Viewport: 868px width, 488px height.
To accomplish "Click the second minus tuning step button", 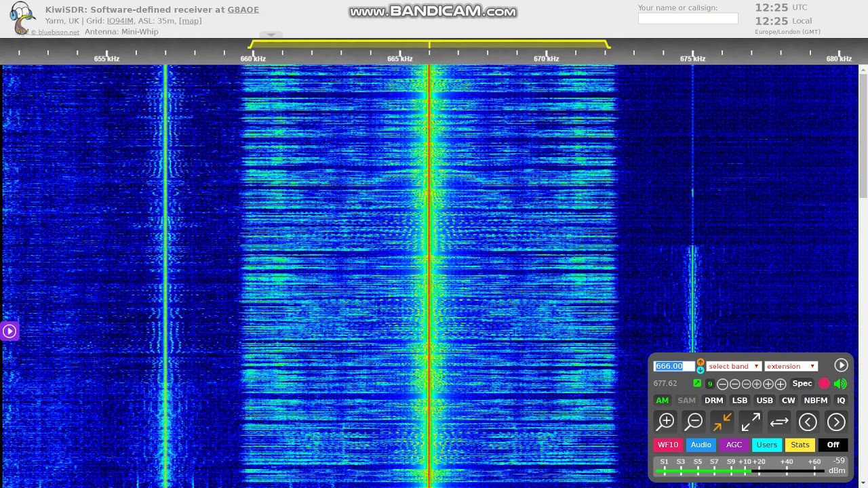I will (734, 384).
